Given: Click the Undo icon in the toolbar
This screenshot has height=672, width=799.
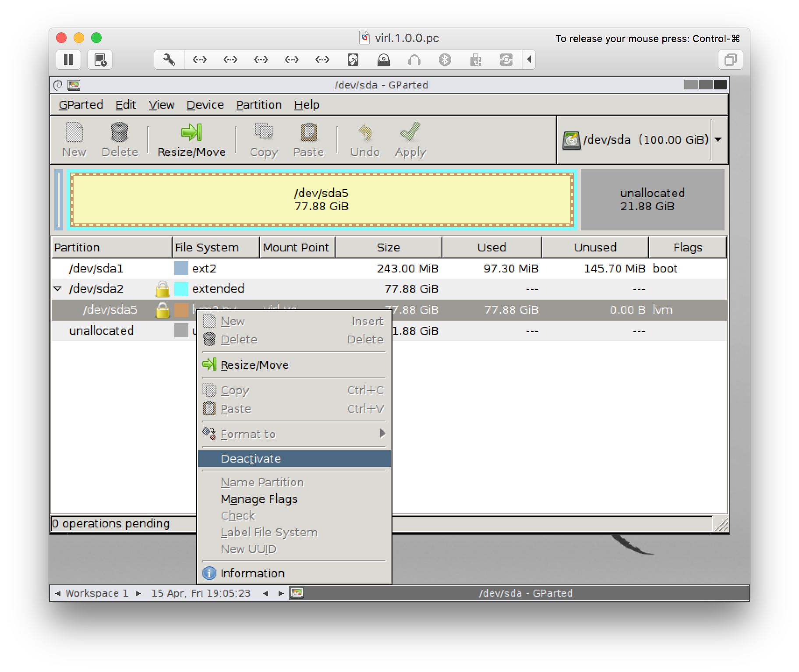Looking at the screenshot, I should pos(365,139).
